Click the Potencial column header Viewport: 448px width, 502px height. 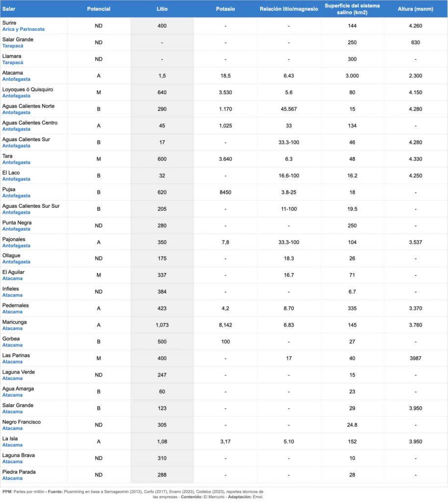click(99, 9)
